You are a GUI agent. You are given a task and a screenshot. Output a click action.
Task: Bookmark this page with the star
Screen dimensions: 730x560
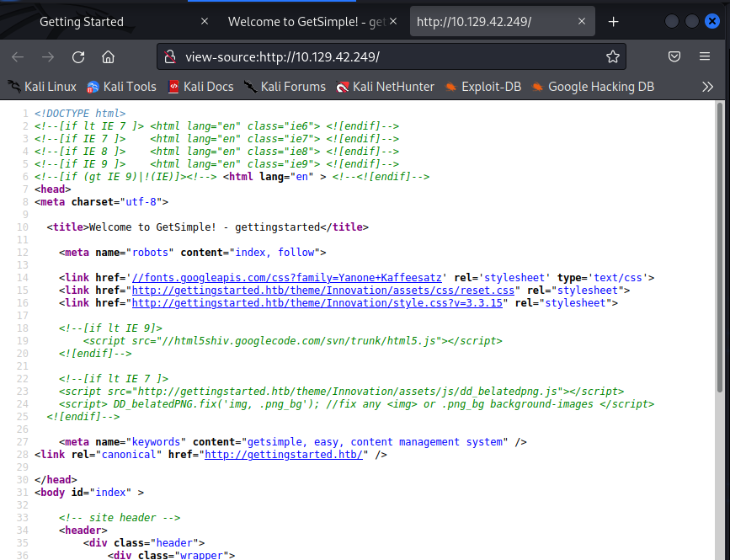(613, 56)
